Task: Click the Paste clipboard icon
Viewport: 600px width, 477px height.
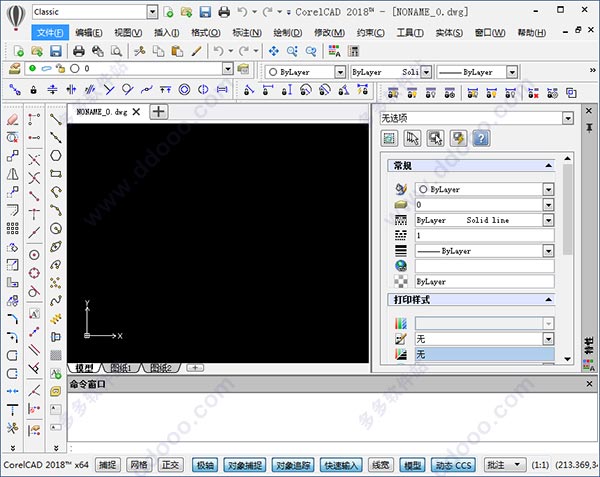Action: (x=177, y=51)
